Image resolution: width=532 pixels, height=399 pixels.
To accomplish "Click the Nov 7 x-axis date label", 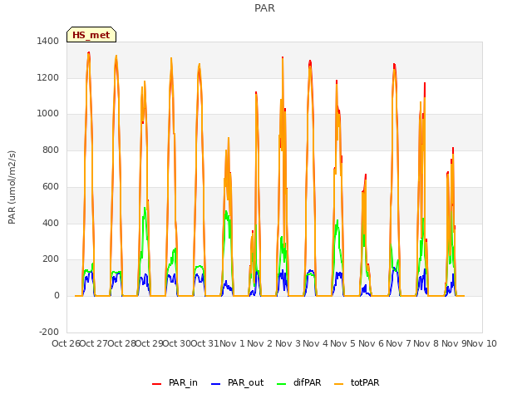I will click(x=398, y=343).
